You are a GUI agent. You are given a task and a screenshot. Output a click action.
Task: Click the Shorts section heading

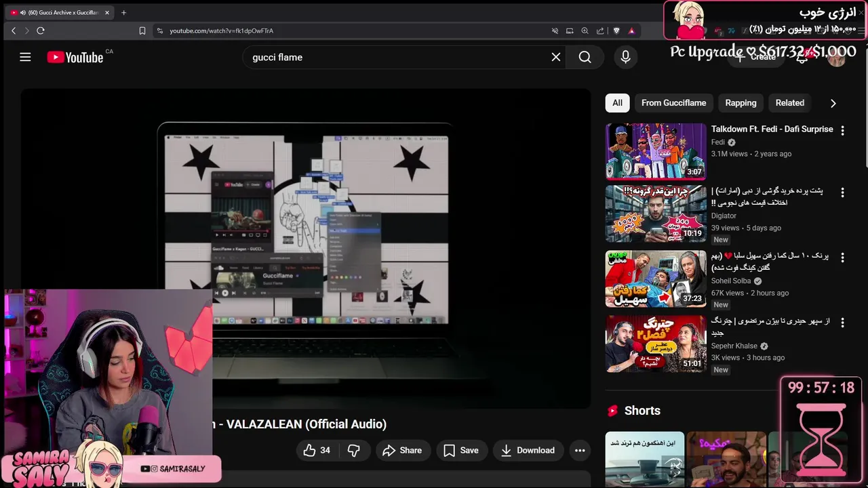tap(642, 411)
